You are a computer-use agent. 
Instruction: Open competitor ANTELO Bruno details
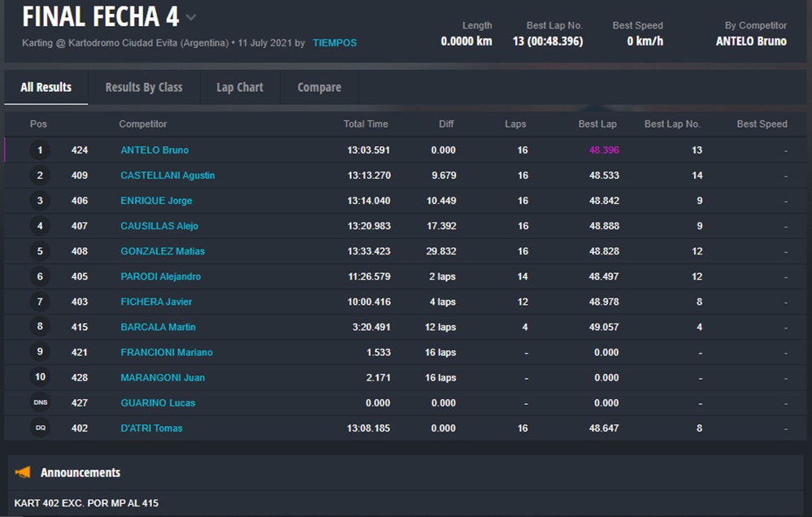click(x=154, y=150)
